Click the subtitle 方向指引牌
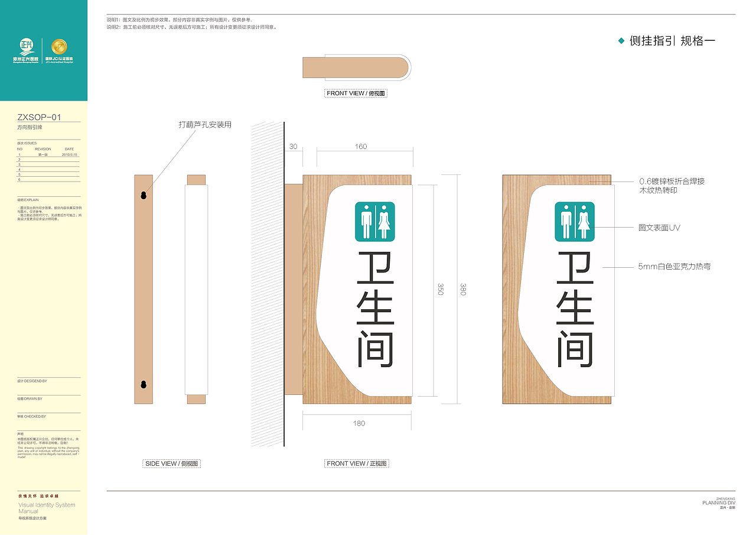Image resolution: width=756 pixels, height=535 pixels. [x=30, y=128]
